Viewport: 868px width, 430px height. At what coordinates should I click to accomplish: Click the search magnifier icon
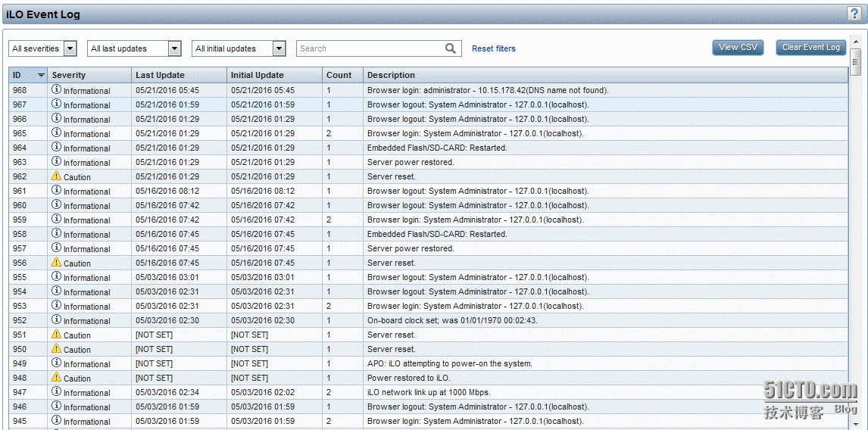(451, 48)
